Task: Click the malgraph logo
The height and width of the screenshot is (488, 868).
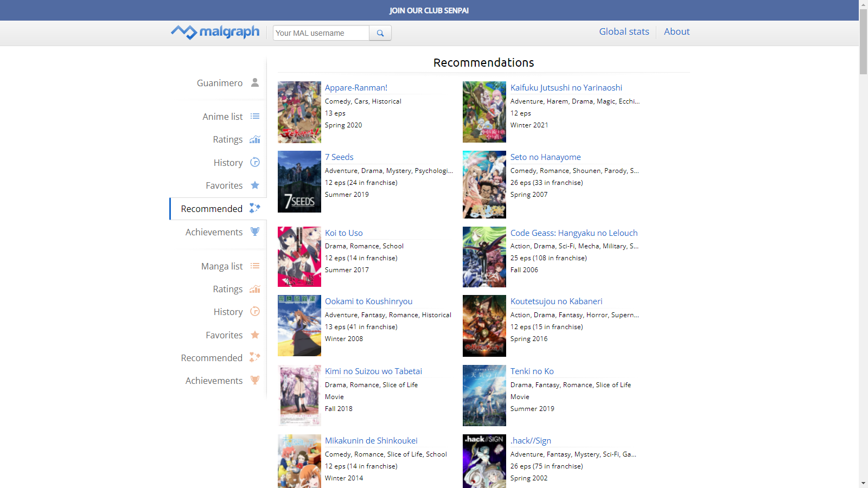Action: (215, 32)
